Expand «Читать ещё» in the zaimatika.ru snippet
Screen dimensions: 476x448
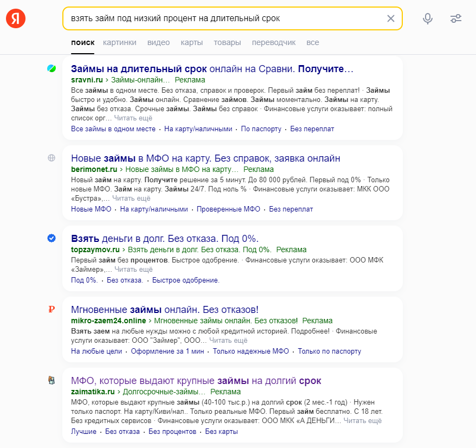pos(363,421)
